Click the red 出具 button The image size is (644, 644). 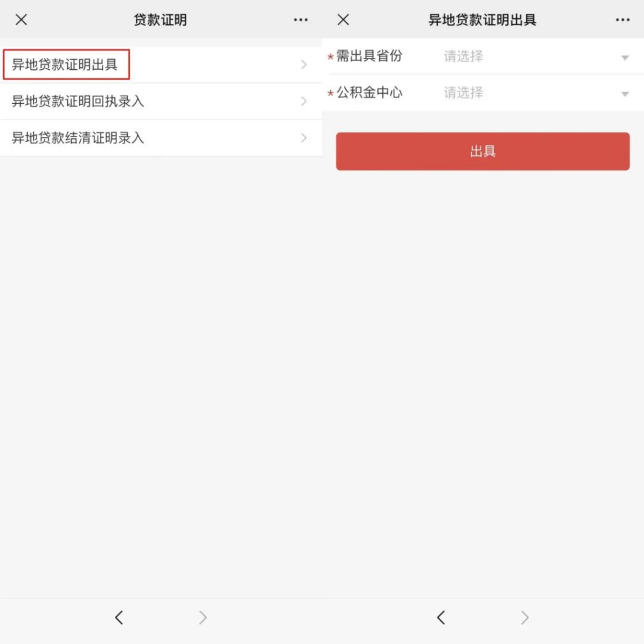tap(482, 151)
